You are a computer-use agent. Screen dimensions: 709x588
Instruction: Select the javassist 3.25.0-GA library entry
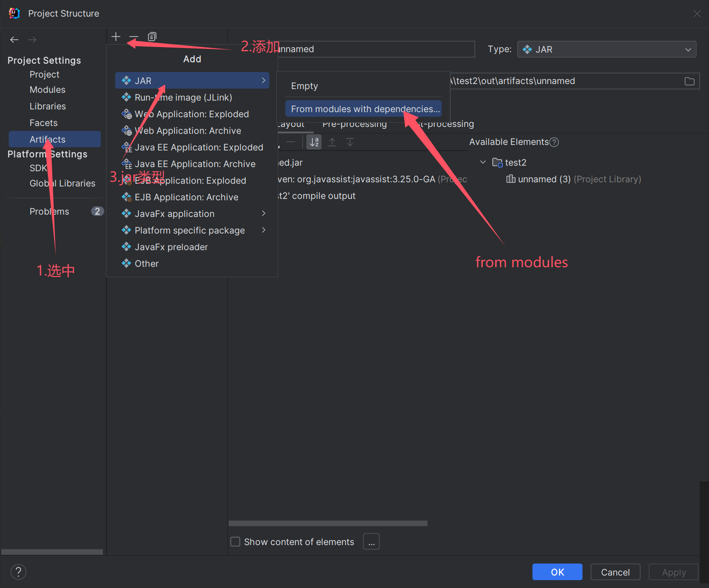tap(372, 179)
